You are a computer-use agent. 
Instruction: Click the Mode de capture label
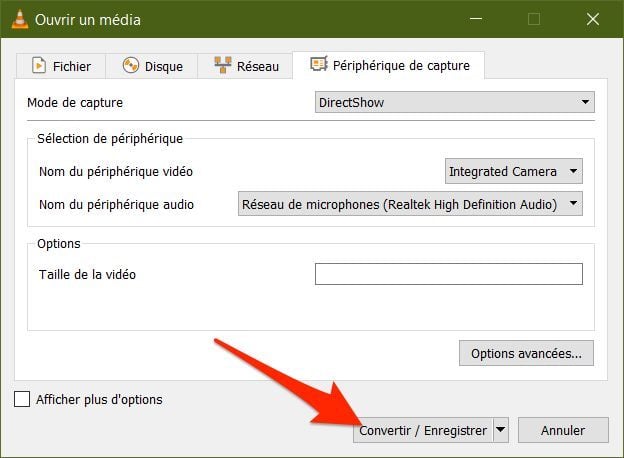(x=75, y=103)
